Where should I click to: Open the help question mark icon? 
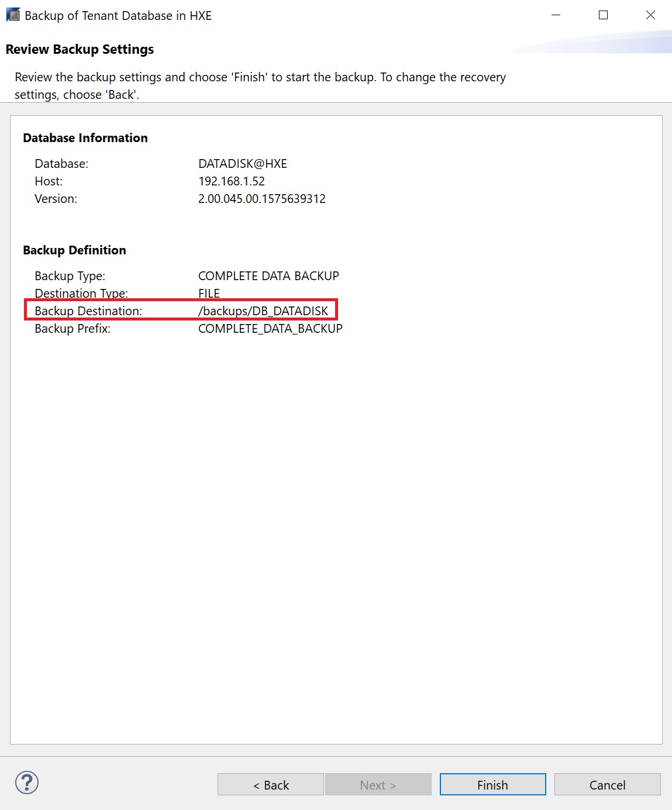[27, 783]
